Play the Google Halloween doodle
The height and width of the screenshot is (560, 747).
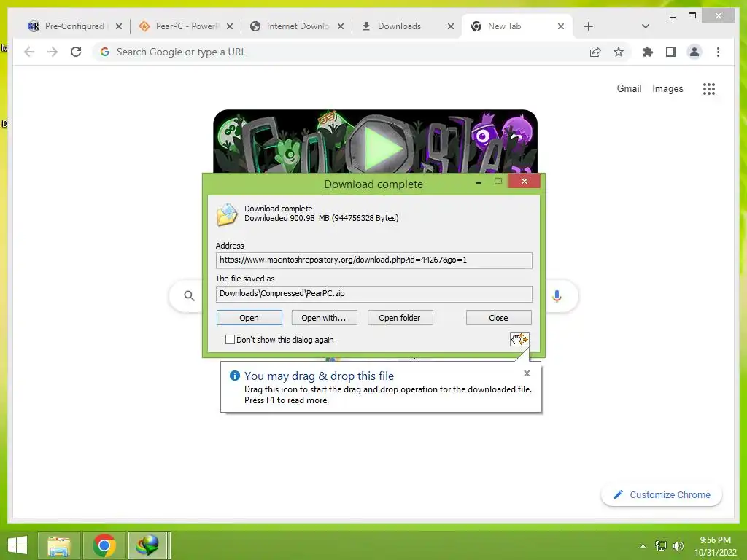tap(380, 148)
